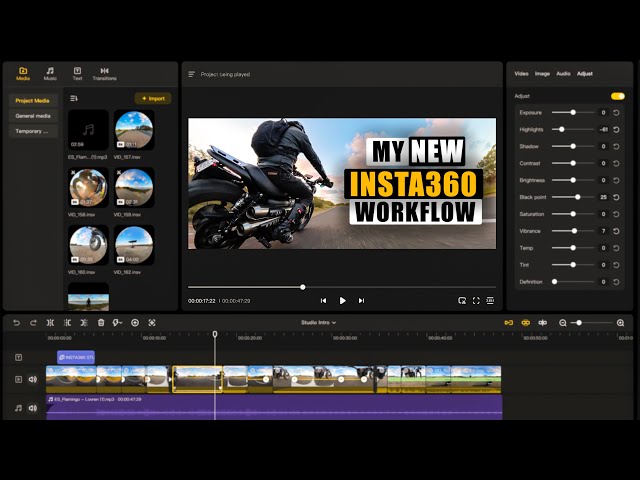Click the Black point slider handle
This screenshot has height=480, width=640.
tap(578, 197)
